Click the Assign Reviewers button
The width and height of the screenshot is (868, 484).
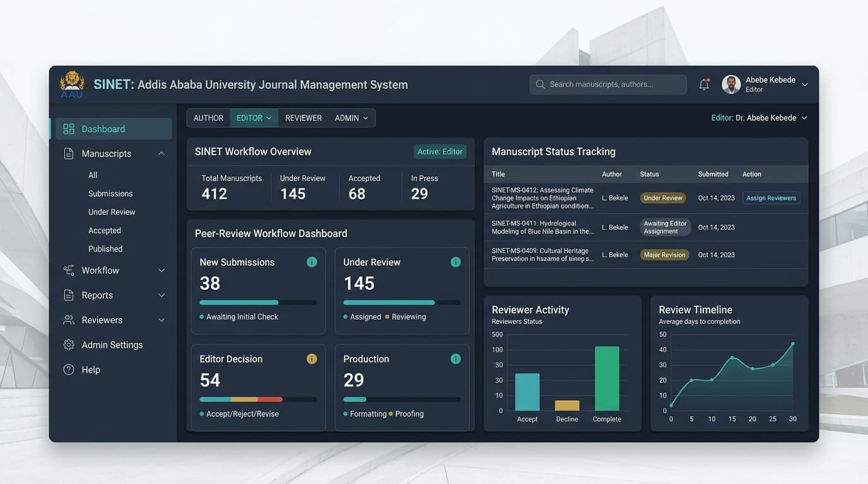[x=771, y=198]
